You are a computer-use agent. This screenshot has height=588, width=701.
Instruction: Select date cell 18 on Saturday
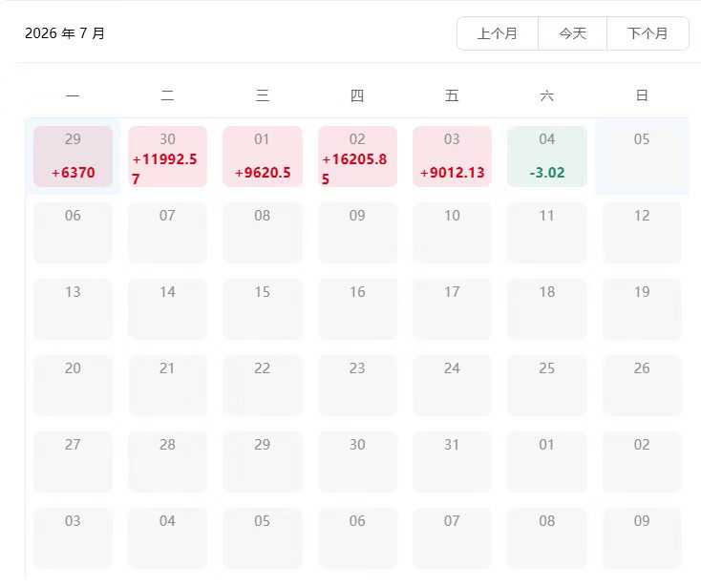(x=547, y=309)
